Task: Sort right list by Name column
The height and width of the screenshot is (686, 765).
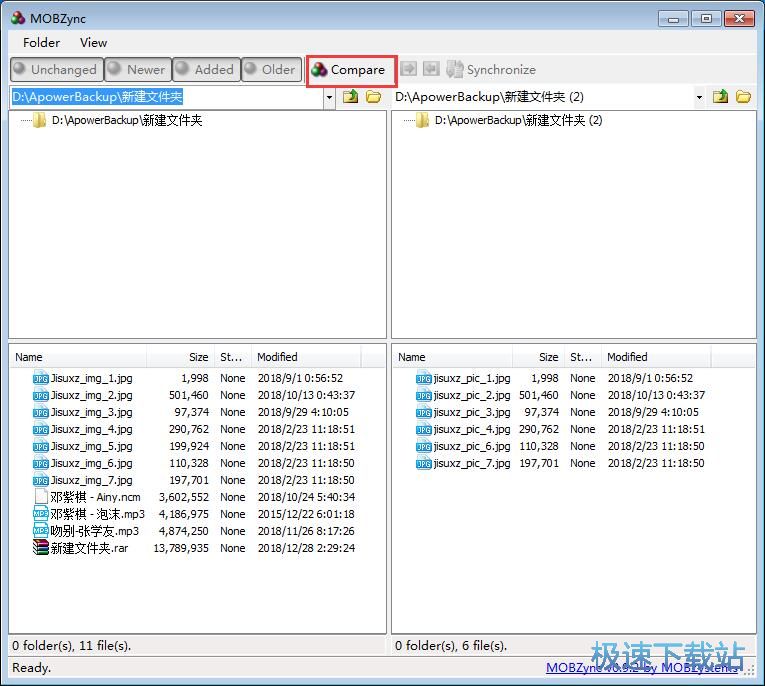Action: (x=453, y=357)
